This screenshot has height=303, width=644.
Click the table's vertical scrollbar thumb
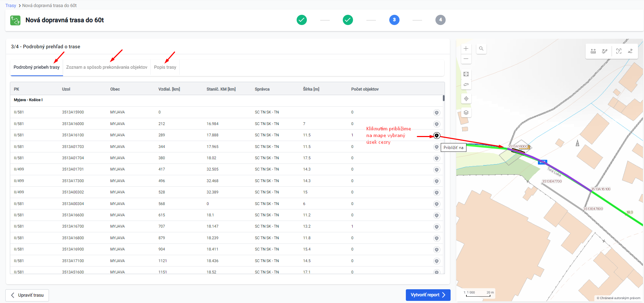(444, 98)
